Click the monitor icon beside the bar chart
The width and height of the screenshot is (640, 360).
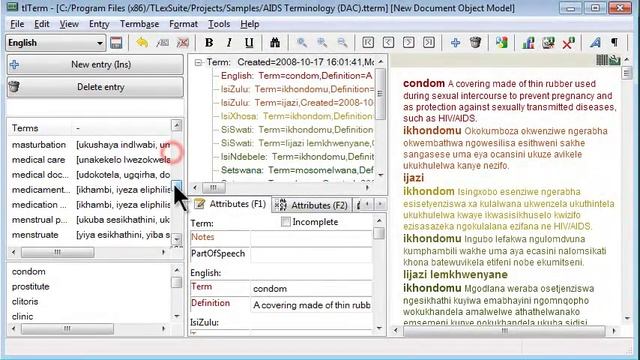pos(548,42)
